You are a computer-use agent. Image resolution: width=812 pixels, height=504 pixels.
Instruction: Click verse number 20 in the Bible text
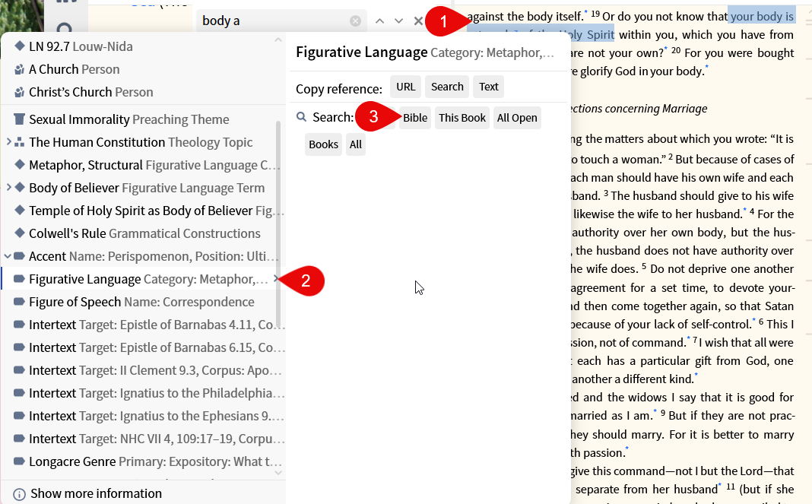(675, 49)
